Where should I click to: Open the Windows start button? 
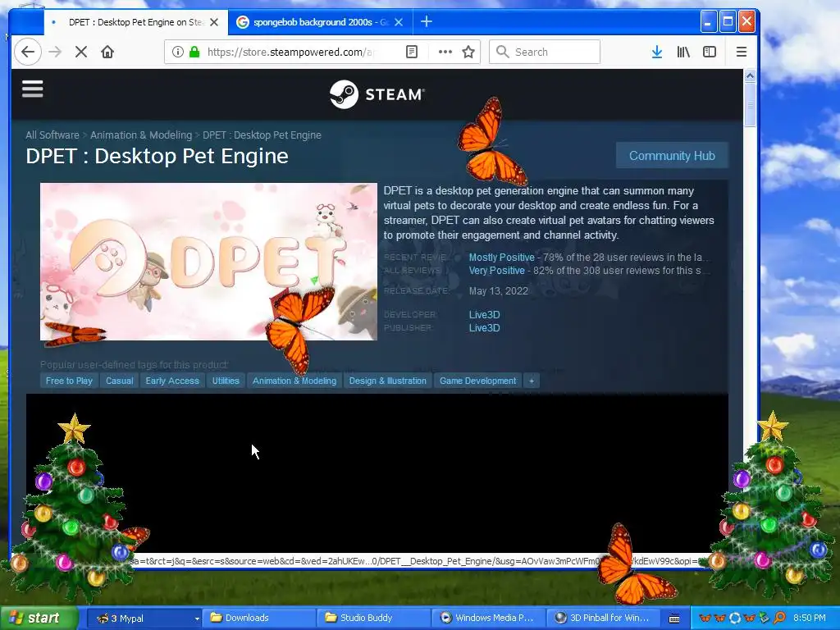39,619
